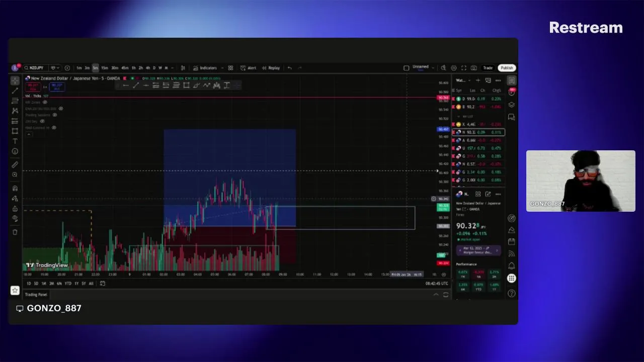Open the Indicators dialog
This screenshot has height=362, width=644.
[x=204, y=68]
